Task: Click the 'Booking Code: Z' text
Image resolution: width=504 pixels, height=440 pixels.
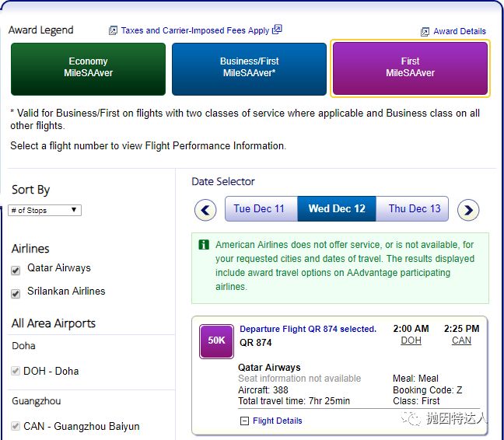Action: 428,390
